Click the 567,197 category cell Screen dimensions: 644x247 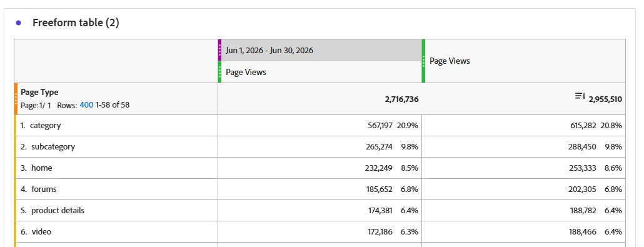[380, 125]
